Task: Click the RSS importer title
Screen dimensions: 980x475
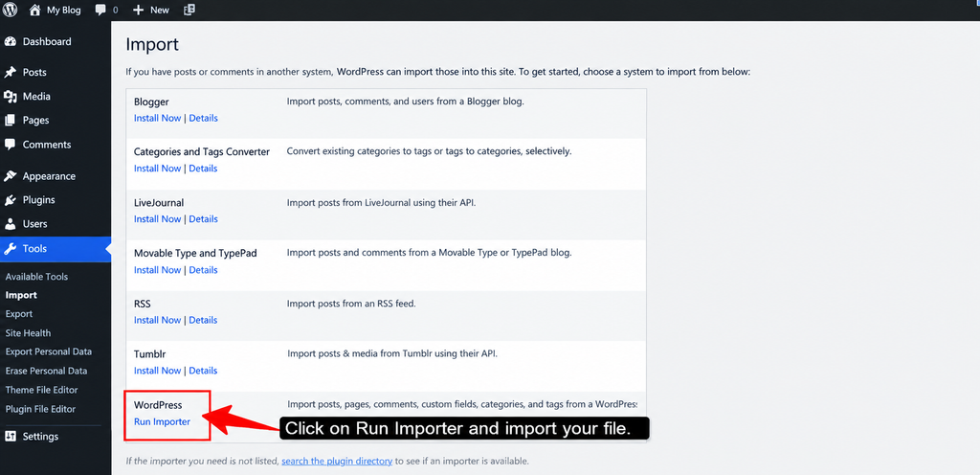Action: 142,304
